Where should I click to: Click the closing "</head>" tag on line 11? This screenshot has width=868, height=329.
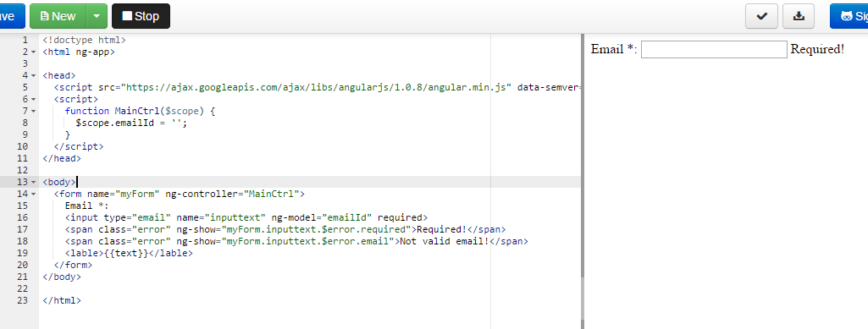tap(62, 159)
